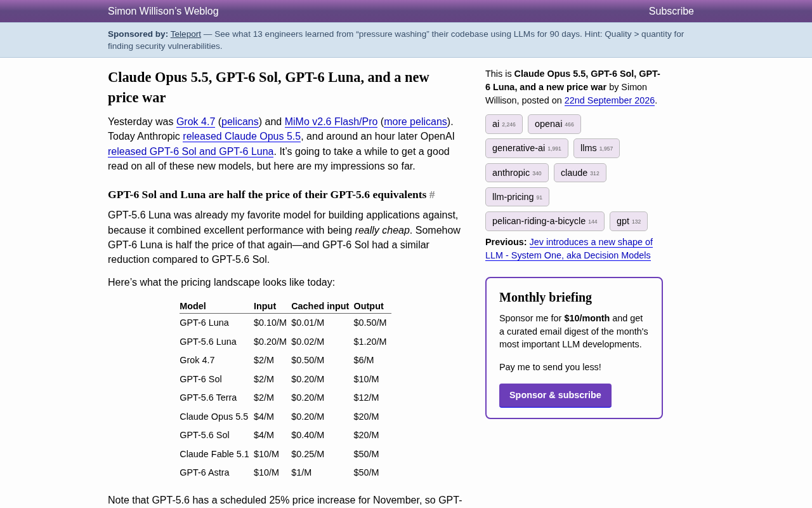Follow the Grok 4.7 link

(x=196, y=121)
